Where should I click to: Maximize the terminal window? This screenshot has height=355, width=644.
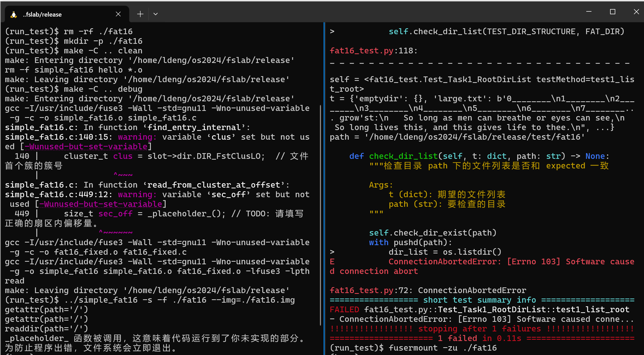[x=612, y=12]
